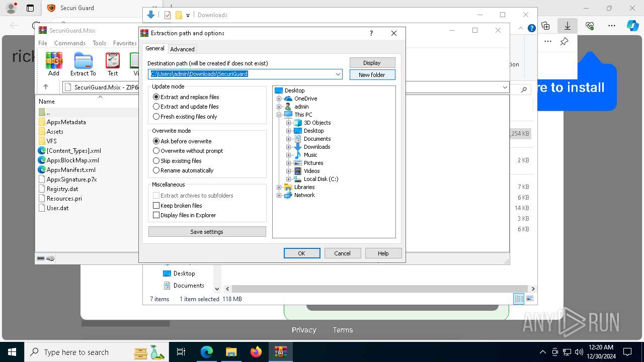Expand the admin tree node
Viewport: 644px width, 362px height.
coord(279,107)
